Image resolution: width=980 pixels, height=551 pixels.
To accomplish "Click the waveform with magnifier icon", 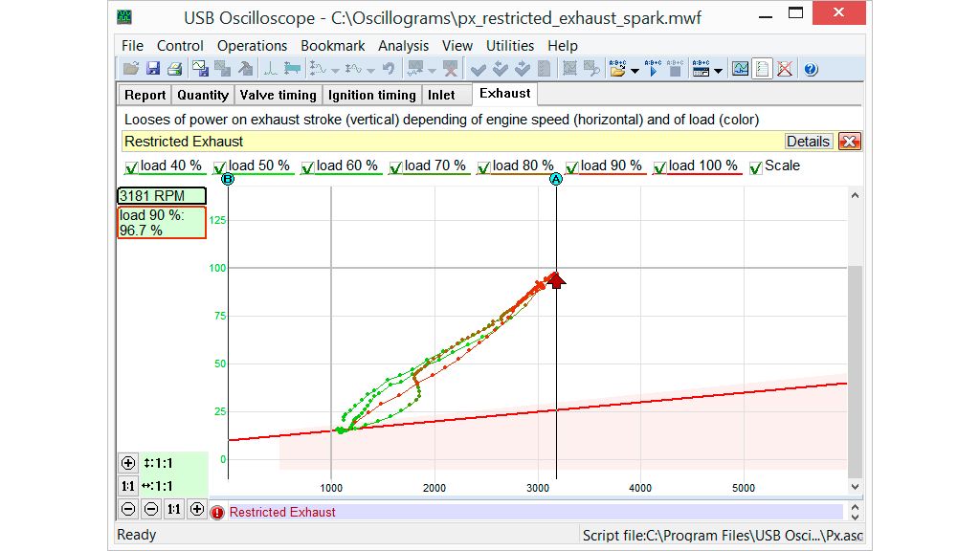I will [x=591, y=69].
